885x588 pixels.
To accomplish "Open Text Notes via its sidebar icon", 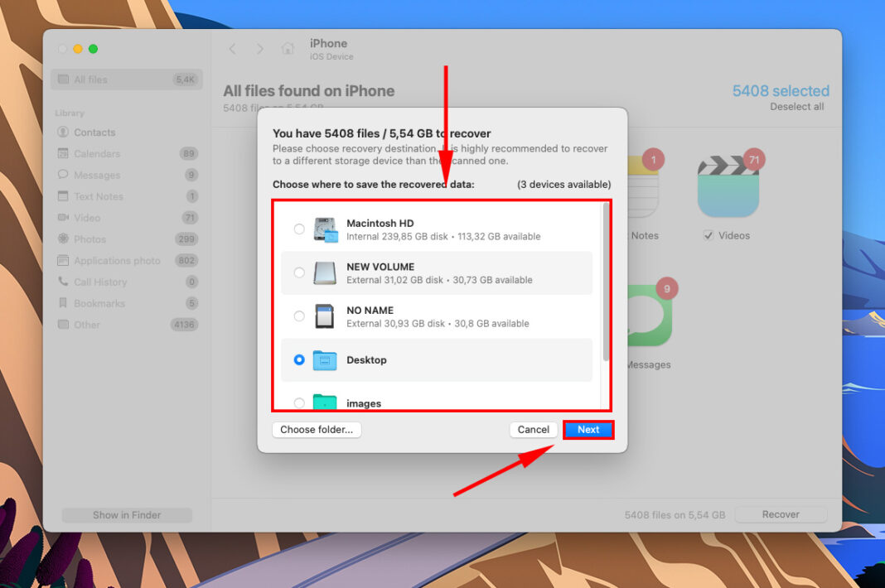I will pos(63,196).
